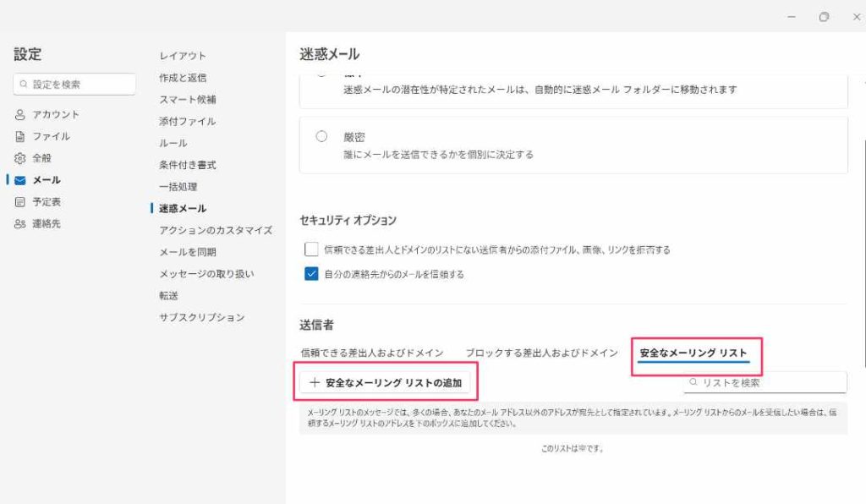Click the 全般 gear icon
Viewport: 866px width, 504px height.
20,158
